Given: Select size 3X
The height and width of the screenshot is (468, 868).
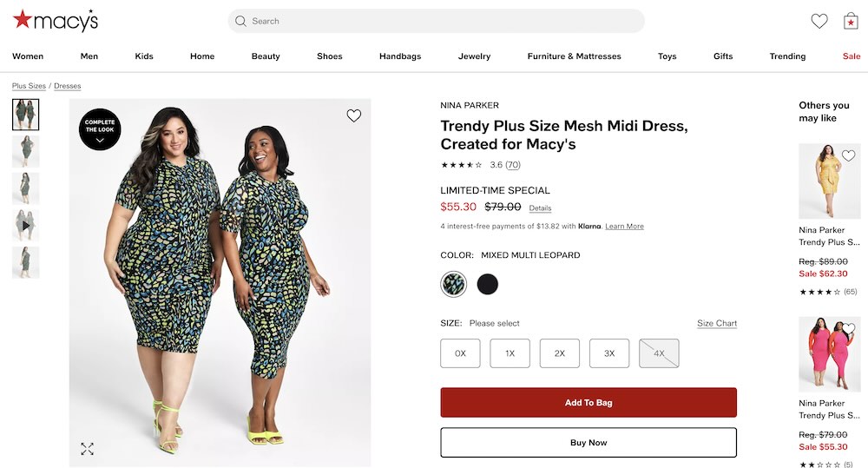Looking at the screenshot, I should (609, 353).
